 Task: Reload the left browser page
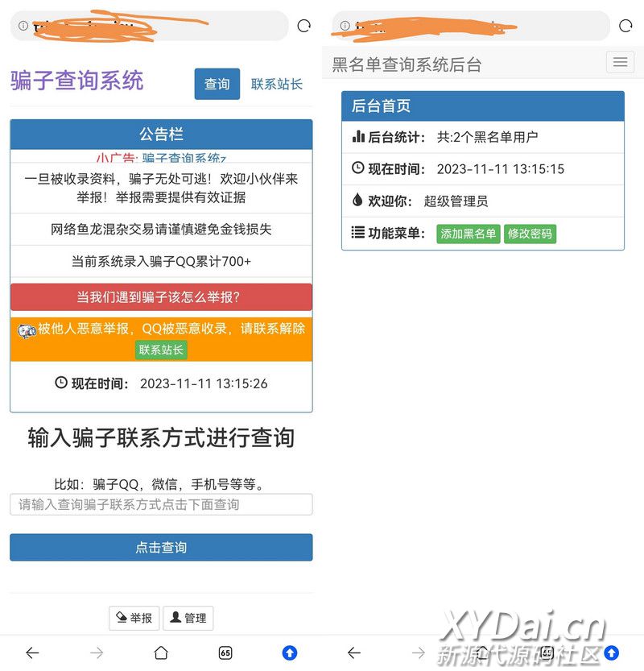click(303, 26)
